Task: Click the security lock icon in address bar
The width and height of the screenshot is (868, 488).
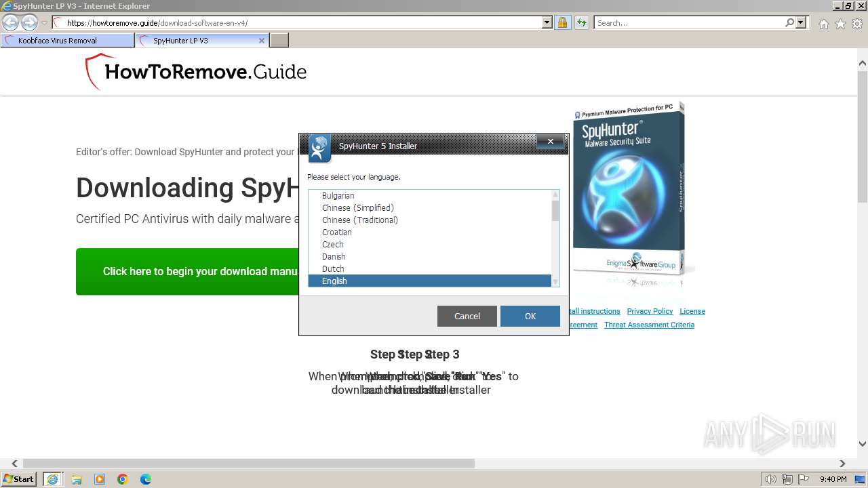Action: click(x=562, y=23)
